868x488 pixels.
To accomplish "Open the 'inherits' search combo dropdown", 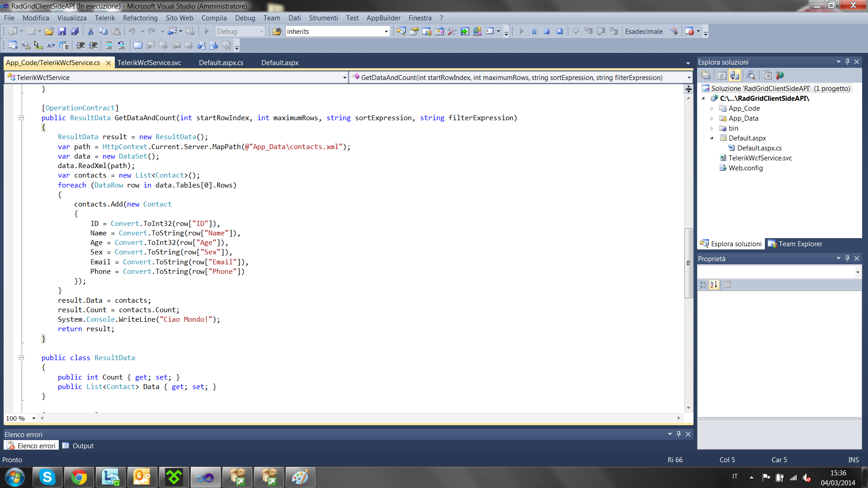I will (386, 32).
